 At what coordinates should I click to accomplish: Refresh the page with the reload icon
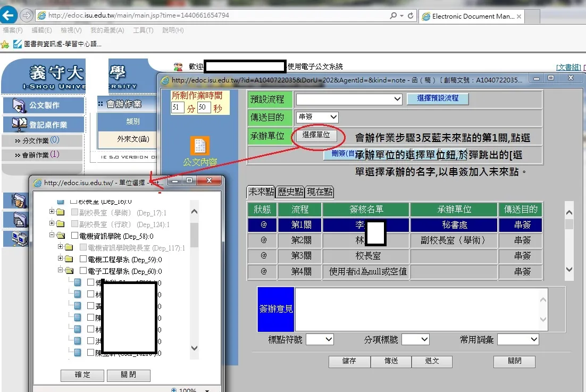click(411, 16)
